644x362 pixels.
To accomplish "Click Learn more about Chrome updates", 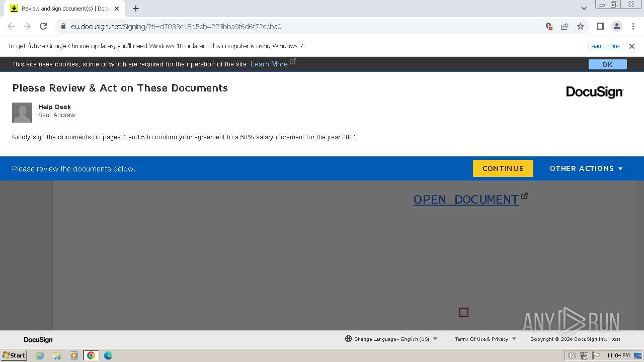I will pyautogui.click(x=604, y=46).
